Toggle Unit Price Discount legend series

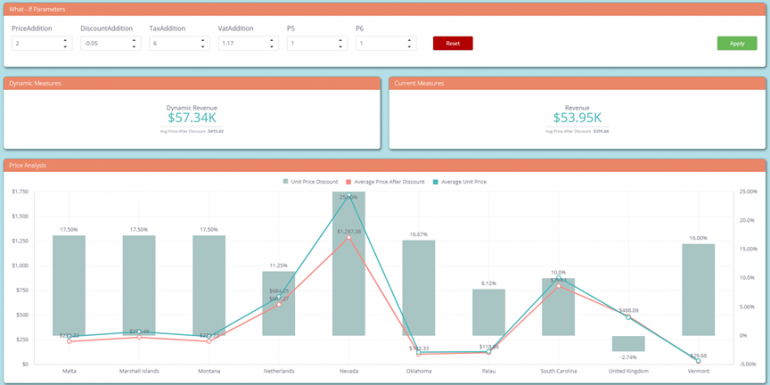click(310, 182)
